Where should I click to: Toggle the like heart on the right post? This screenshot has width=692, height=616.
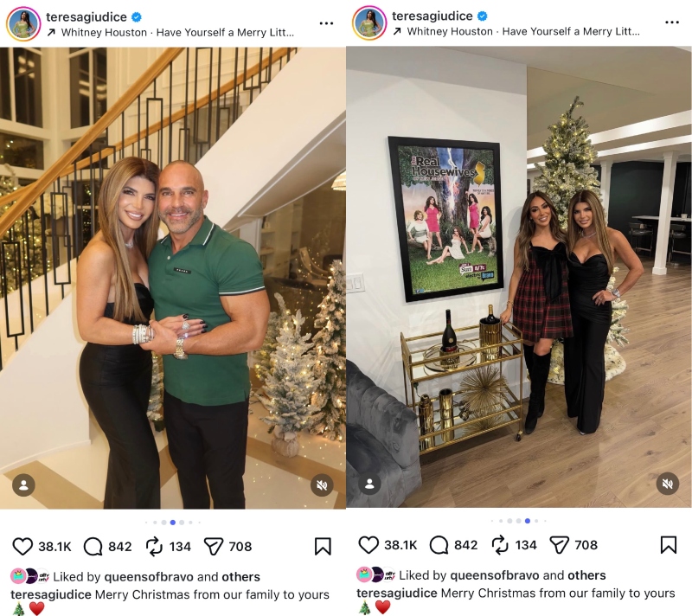pyautogui.click(x=367, y=545)
